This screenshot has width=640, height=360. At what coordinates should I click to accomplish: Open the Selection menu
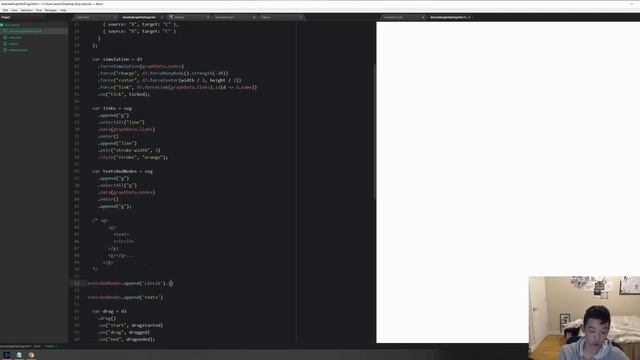pos(27,10)
